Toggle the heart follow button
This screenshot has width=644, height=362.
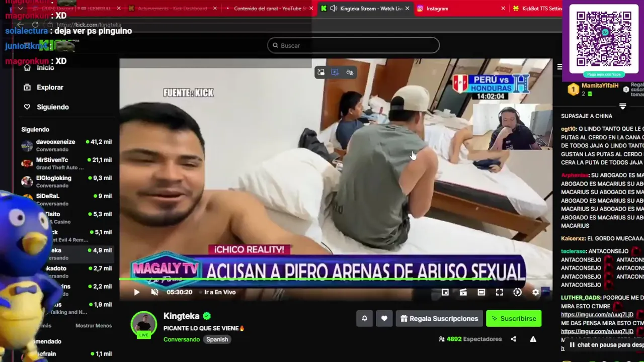(x=384, y=318)
